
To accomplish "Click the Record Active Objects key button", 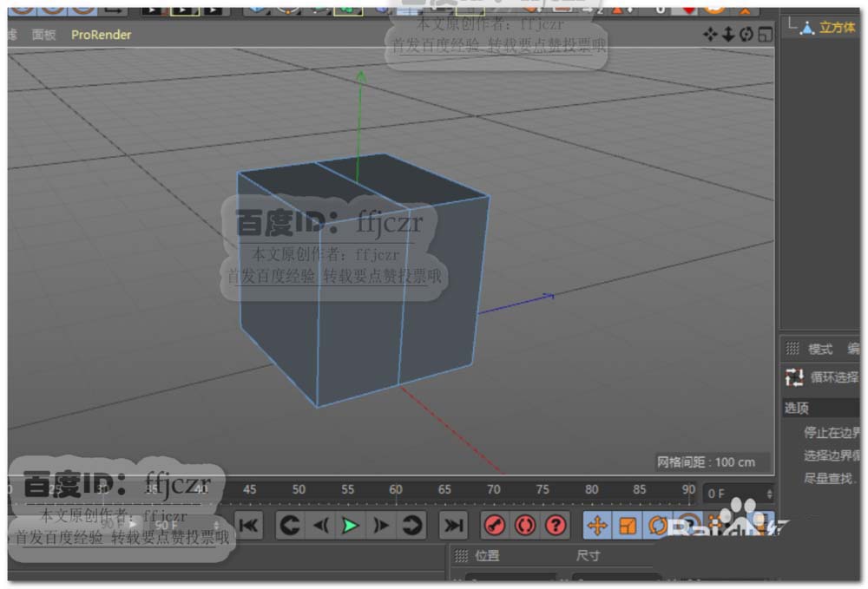I will click(x=495, y=525).
